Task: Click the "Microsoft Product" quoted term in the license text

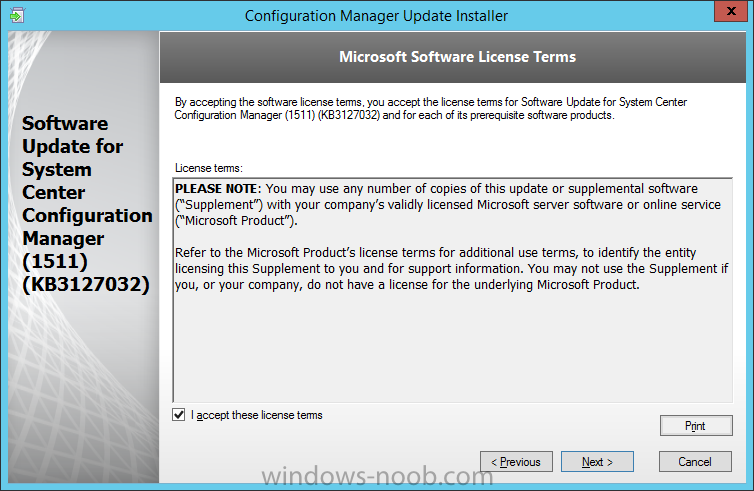Action: click(236, 221)
